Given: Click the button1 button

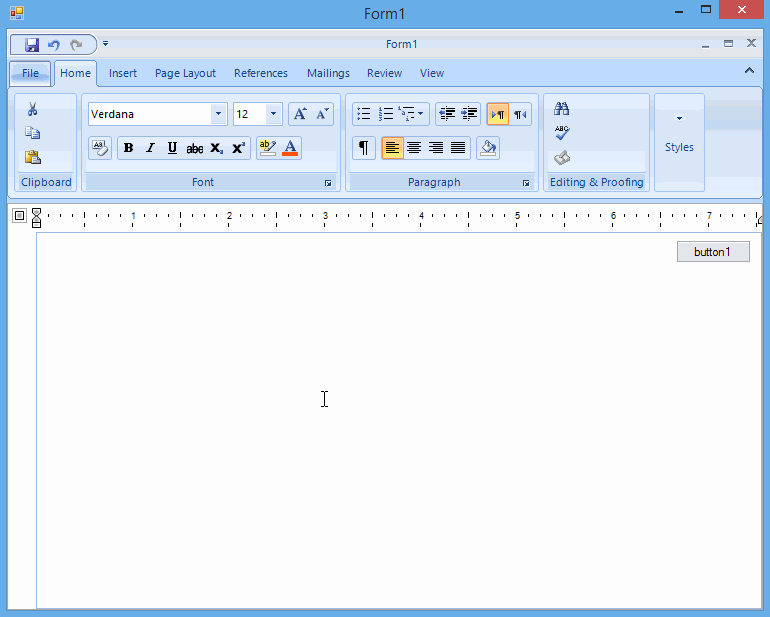Looking at the screenshot, I should tap(713, 252).
